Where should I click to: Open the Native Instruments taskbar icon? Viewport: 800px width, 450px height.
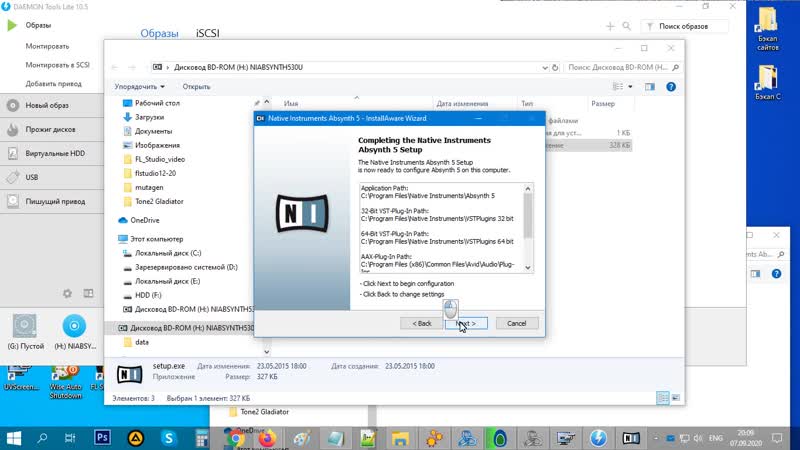(x=631, y=438)
